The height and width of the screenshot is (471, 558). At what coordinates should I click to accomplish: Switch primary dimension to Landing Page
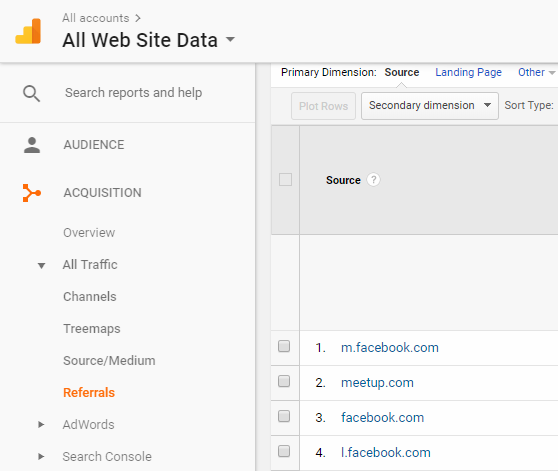pos(468,73)
